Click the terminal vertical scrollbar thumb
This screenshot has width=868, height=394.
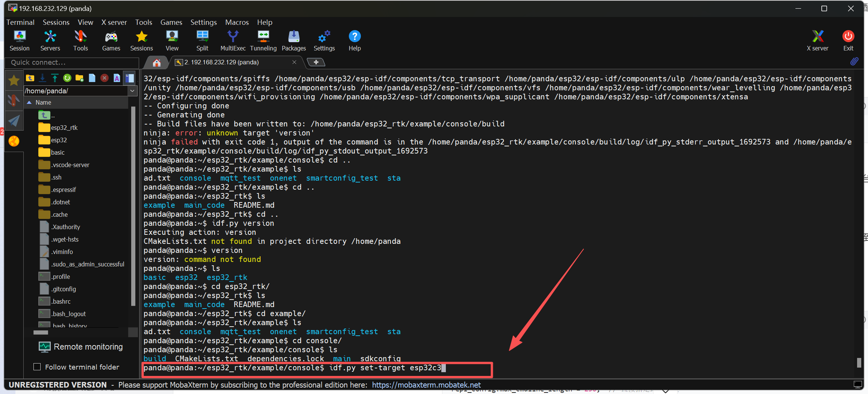859,363
